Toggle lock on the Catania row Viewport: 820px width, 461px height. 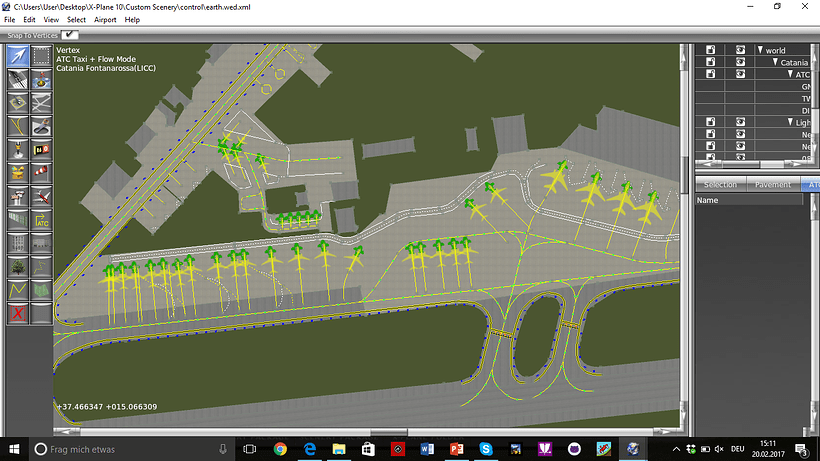point(710,62)
